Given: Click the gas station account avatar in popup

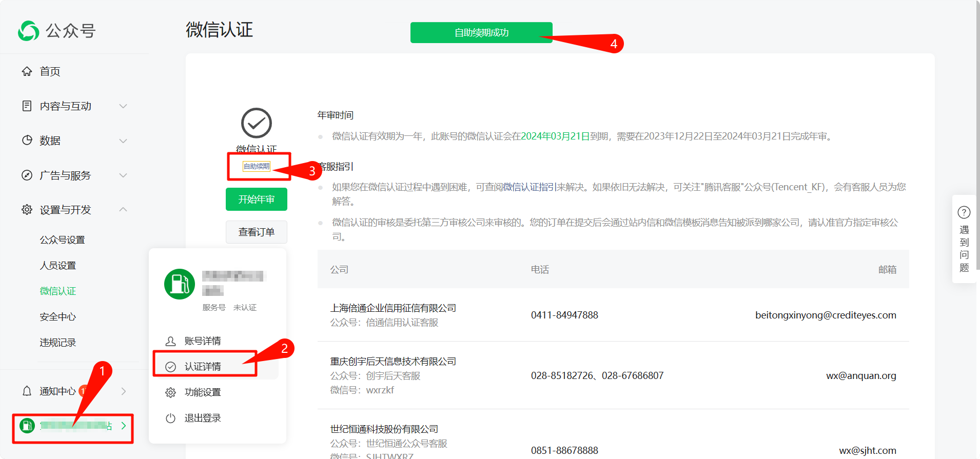Looking at the screenshot, I should pyautogui.click(x=179, y=284).
